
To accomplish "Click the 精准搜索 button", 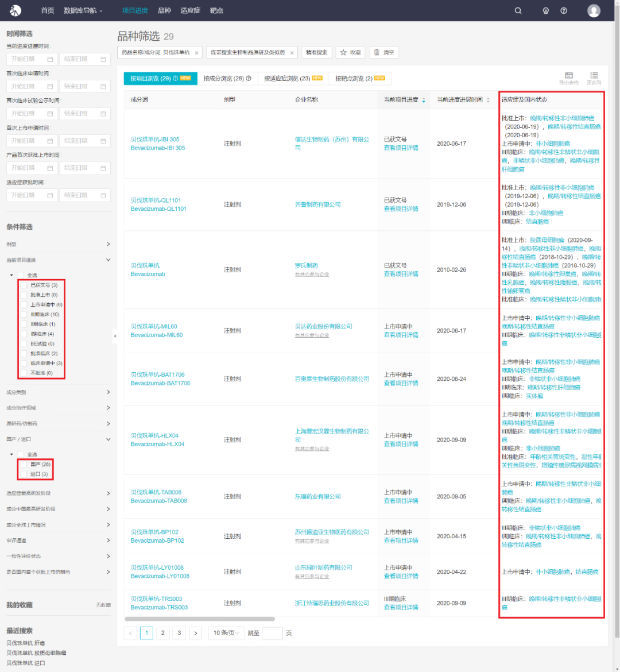I will point(317,52).
